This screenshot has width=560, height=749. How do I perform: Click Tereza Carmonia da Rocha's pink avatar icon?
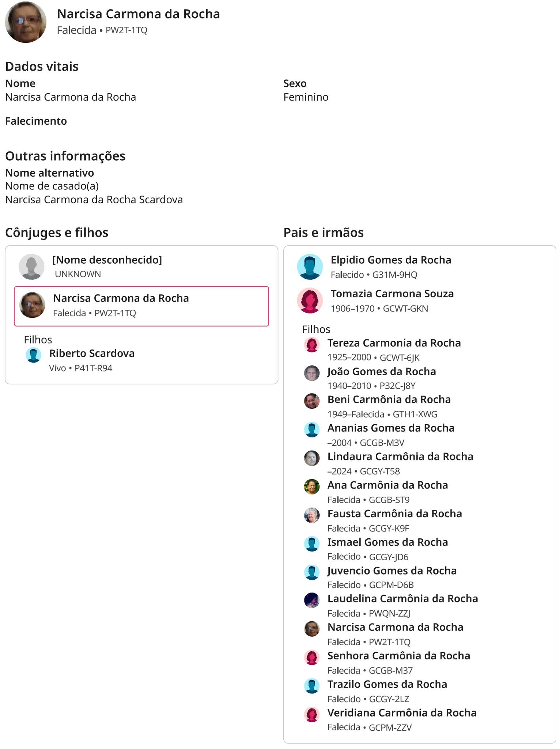[x=312, y=345]
